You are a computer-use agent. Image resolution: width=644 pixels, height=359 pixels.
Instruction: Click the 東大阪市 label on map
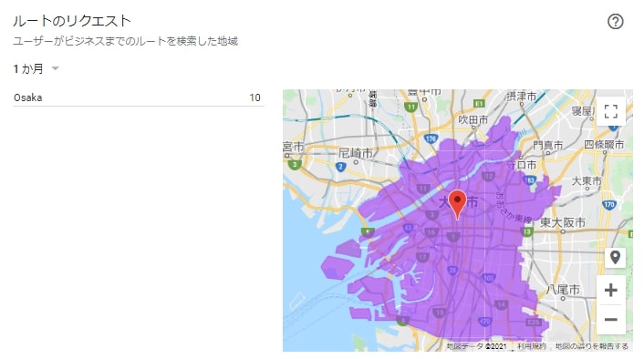(562, 222)
